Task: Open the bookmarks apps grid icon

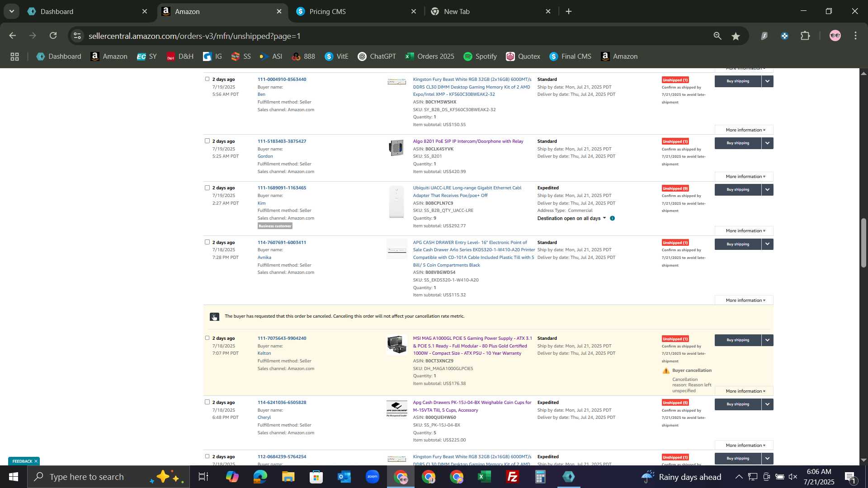Action: pyautogui.click(x=14, y=56)
